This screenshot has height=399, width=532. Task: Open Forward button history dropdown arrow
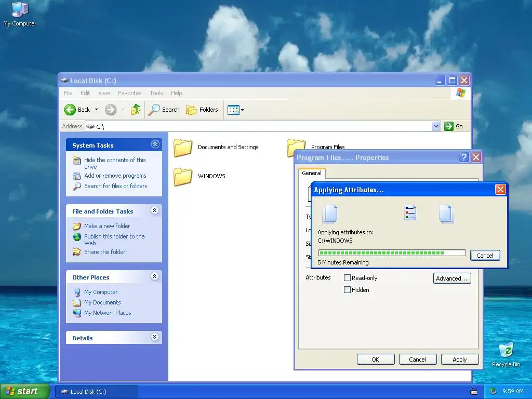point(123,110)
